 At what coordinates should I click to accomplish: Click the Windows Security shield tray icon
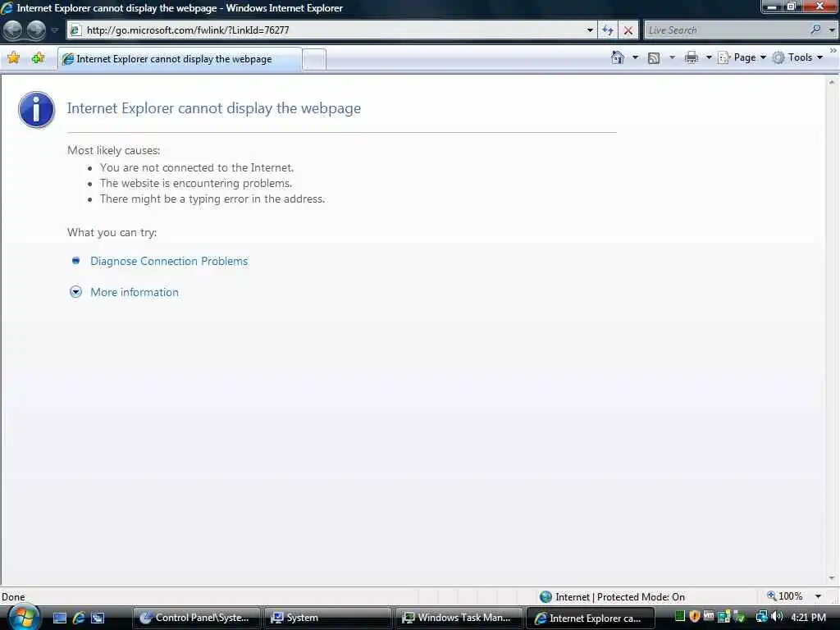[695, 617]
